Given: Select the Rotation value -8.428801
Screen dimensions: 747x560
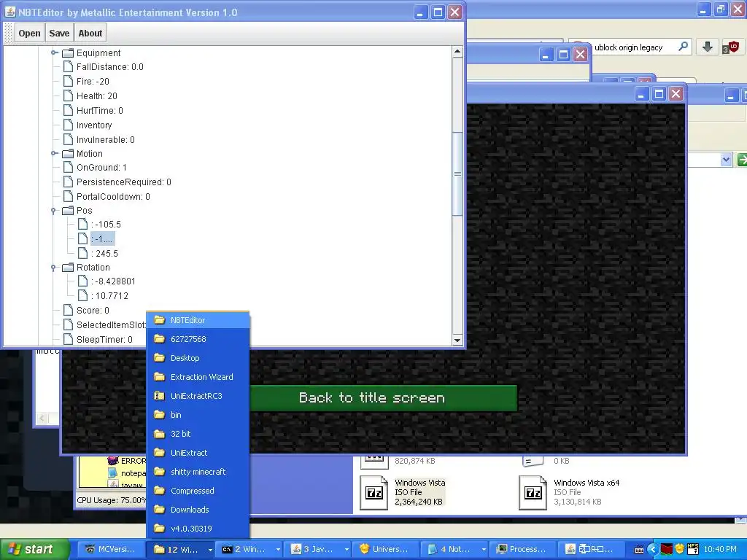Looking at the screenshot, I should (x=113, y=281).
